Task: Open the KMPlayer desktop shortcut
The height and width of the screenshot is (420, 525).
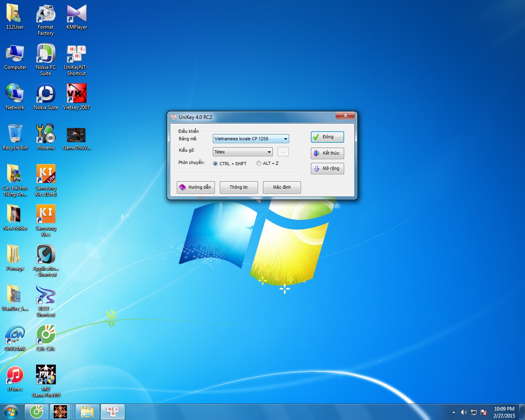Action: (x=77, y=16)
